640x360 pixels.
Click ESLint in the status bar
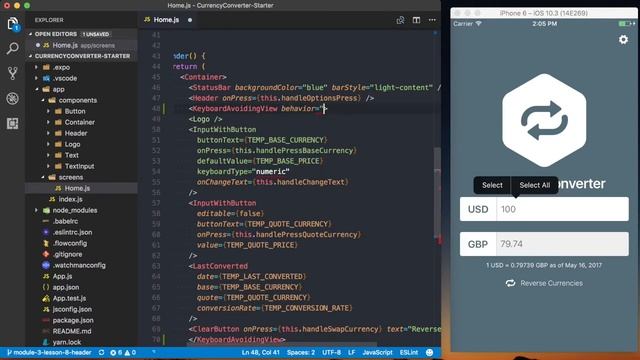pos(409,352)
